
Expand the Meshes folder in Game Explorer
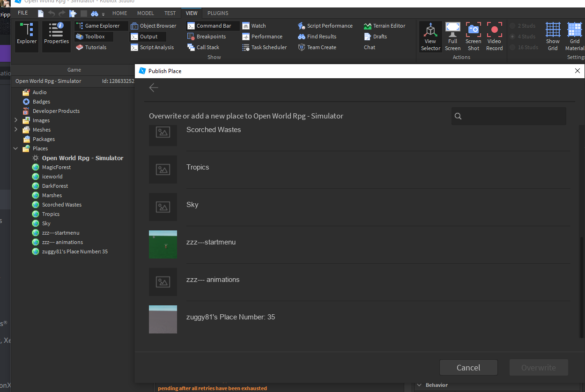16,130
